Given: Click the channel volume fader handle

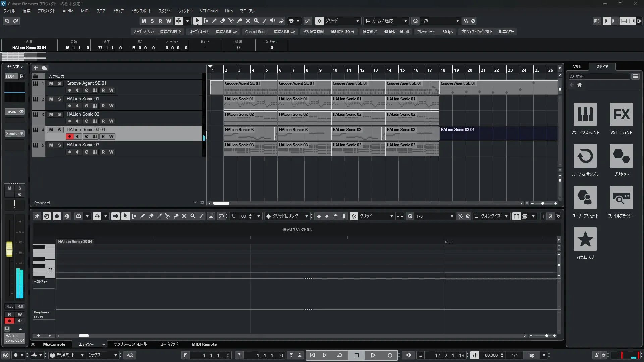Looking at the screenshot, I should [x=9, y=249].
